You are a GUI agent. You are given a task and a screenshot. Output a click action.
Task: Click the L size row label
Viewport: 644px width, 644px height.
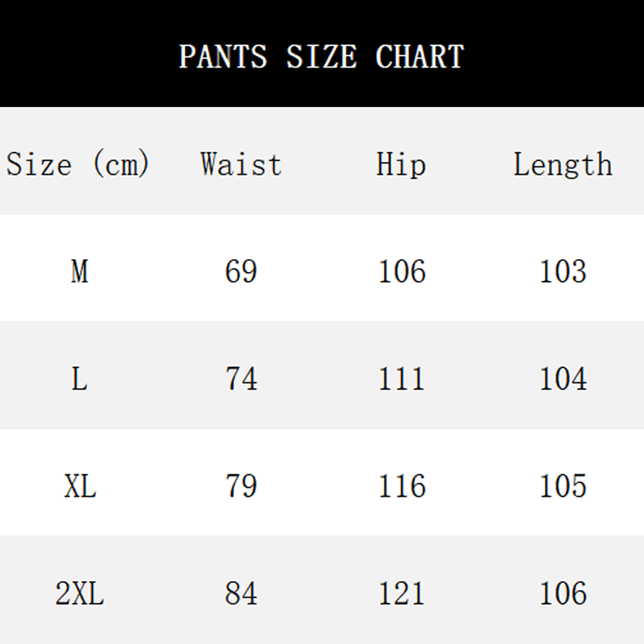(x=79, y=379)
